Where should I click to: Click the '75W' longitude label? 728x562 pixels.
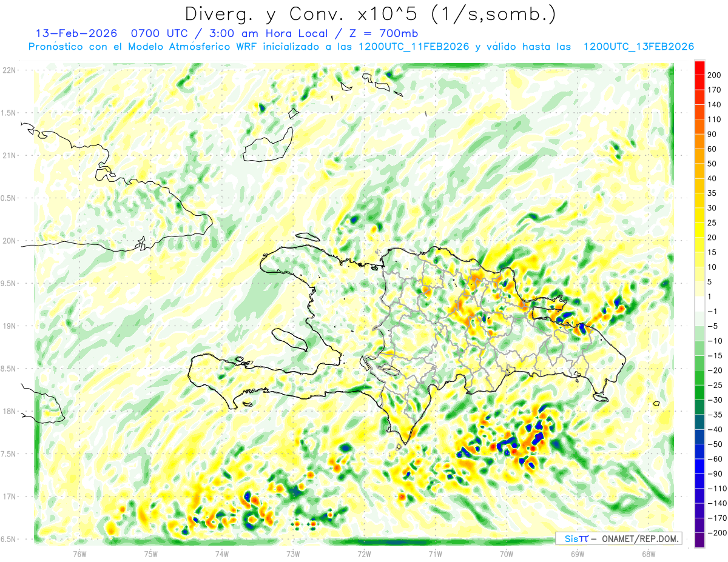click(x=150, y=554)
